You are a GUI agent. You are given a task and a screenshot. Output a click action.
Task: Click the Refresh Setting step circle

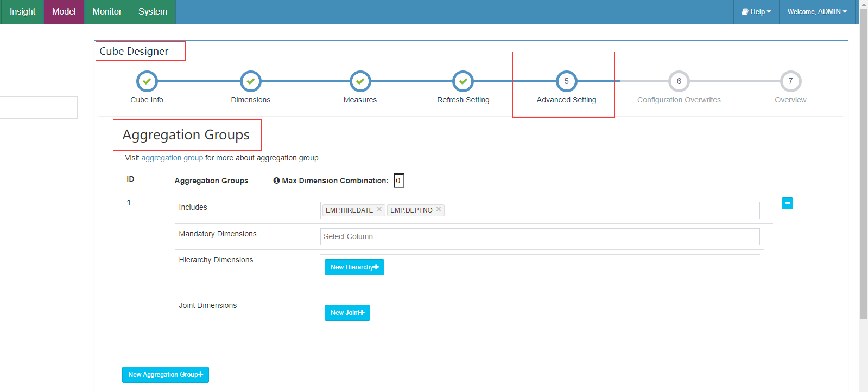tap(463, 81)
